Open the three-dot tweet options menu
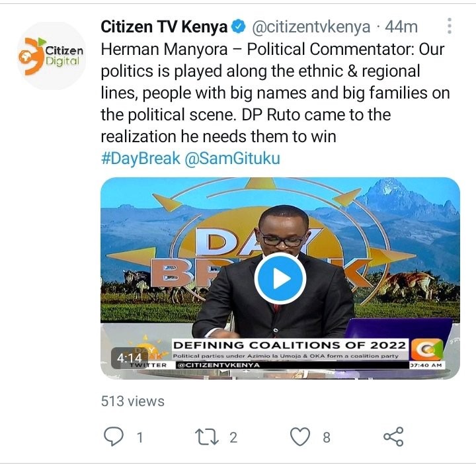Image resolution: width=476 pixels, height=465 pixels. point(450,26)
